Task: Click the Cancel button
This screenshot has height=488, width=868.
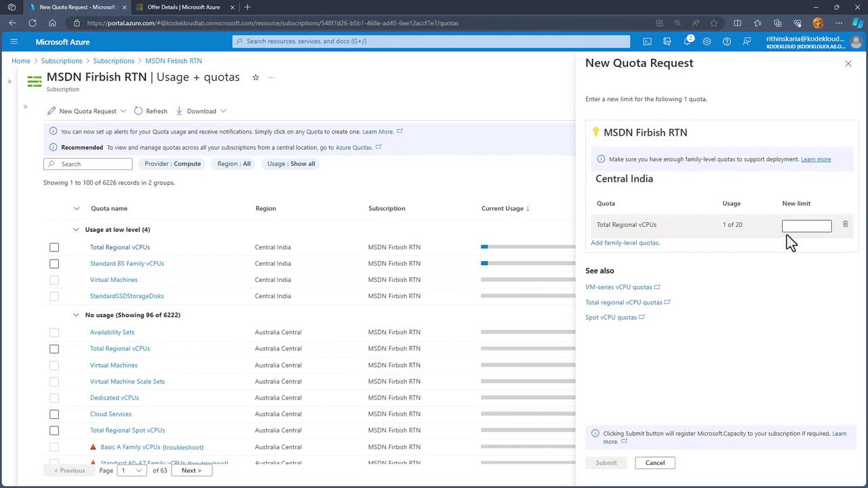Action: tap(654, 463)
